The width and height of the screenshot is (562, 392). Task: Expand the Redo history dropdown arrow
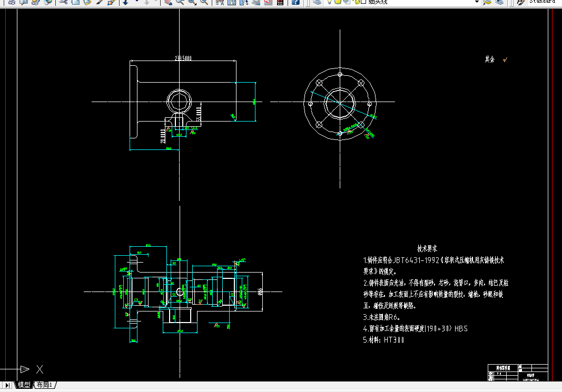coord(157,2)
